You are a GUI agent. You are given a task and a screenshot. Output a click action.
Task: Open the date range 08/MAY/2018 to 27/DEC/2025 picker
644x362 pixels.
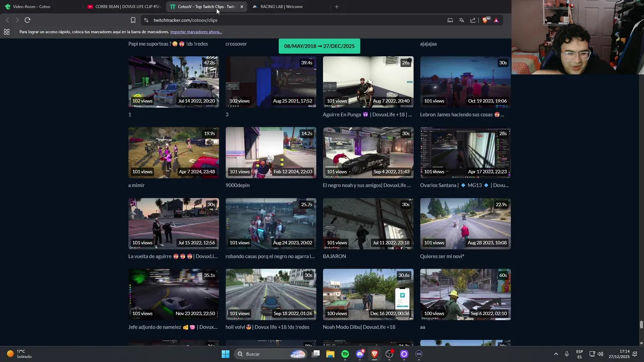[x=319, y=46]
